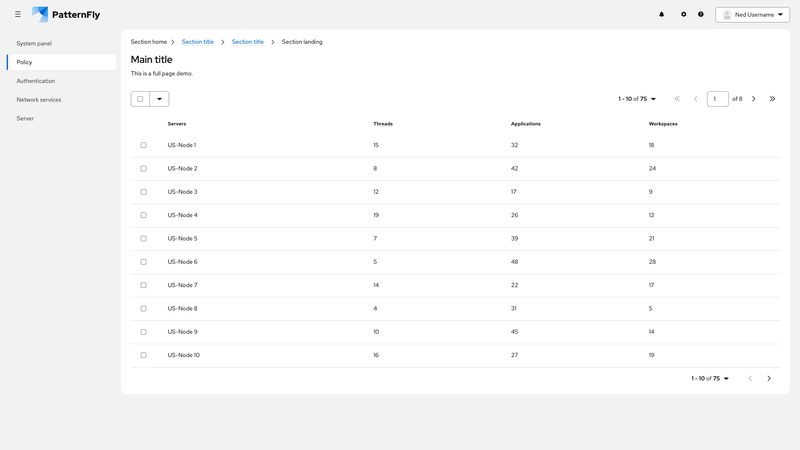Click the US-Node 1 server name
Viewport: 800px width, 450px height.
(182, 145)
